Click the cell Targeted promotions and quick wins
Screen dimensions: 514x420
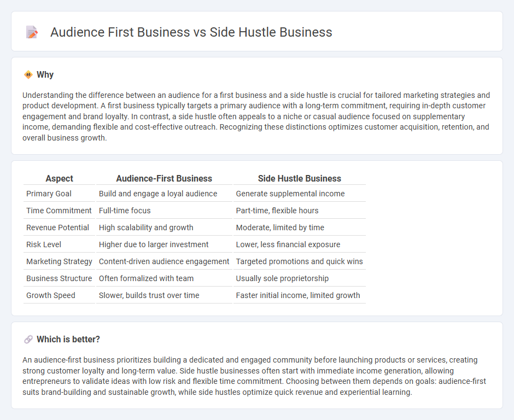click(299, 261)
